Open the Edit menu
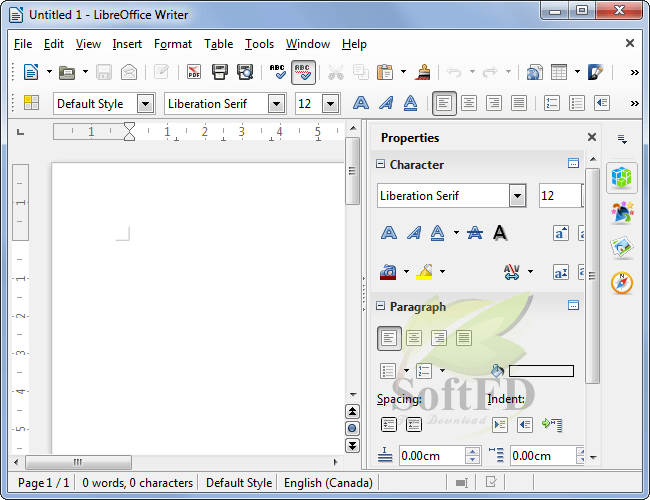The image size is (650, 500). pos(54,44)
